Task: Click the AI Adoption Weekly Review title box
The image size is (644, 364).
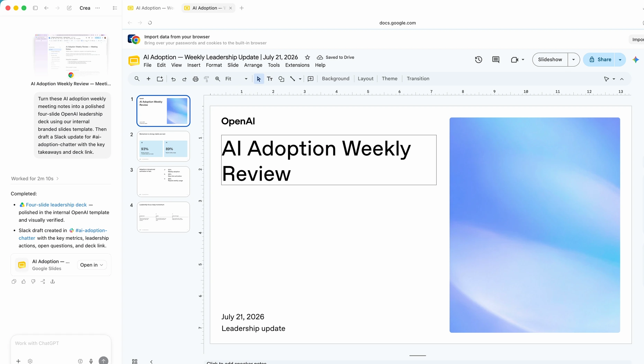Action: coord(329,160)
